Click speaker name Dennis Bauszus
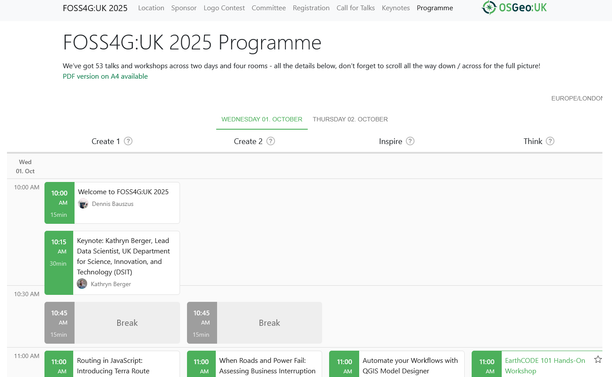Viewport: 612px width, 377px height. [112, 204]
